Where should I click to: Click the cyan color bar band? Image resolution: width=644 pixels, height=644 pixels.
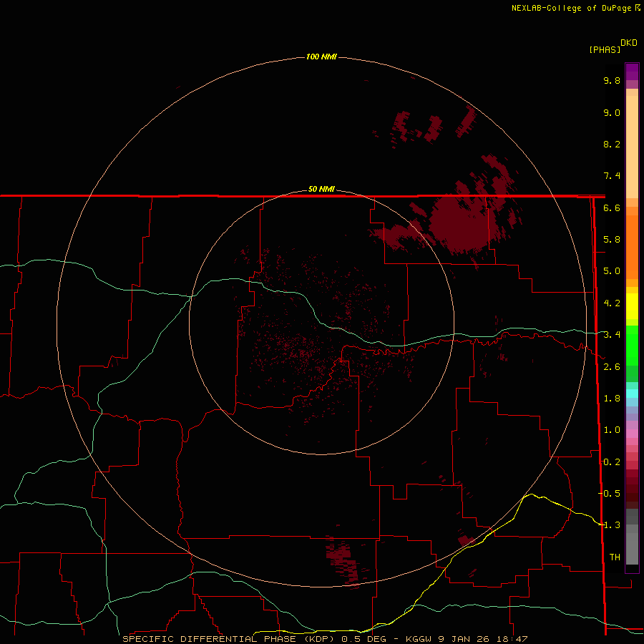[632, 393]
